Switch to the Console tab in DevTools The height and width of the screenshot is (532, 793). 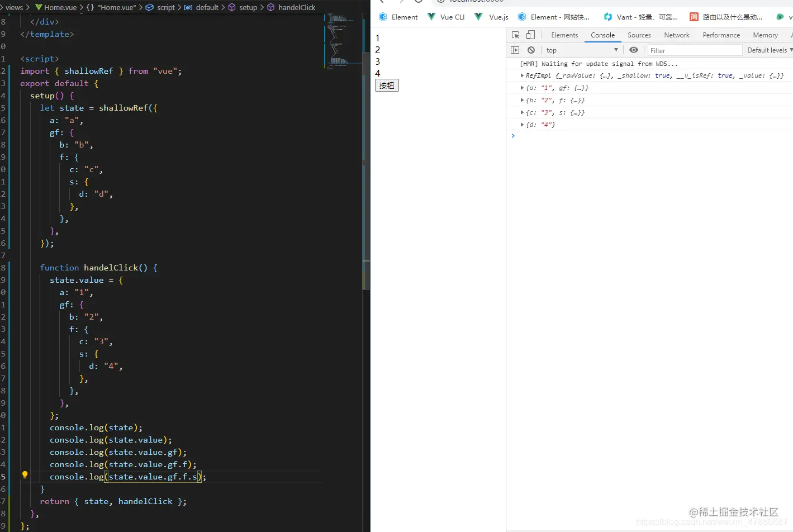click(x=603, y=35)
